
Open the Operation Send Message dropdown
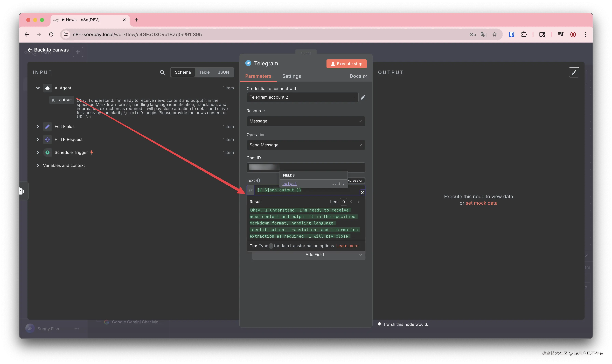306,145
